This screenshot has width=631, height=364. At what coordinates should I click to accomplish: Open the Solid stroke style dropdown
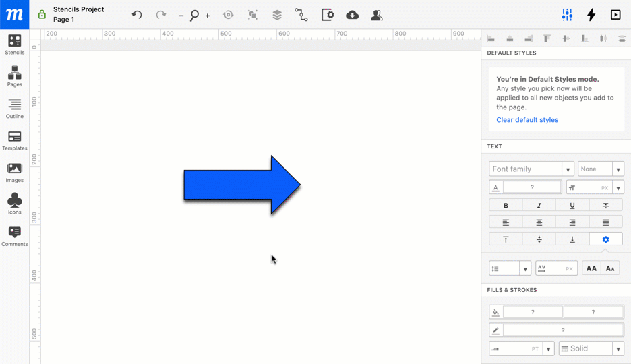point(591,348)
